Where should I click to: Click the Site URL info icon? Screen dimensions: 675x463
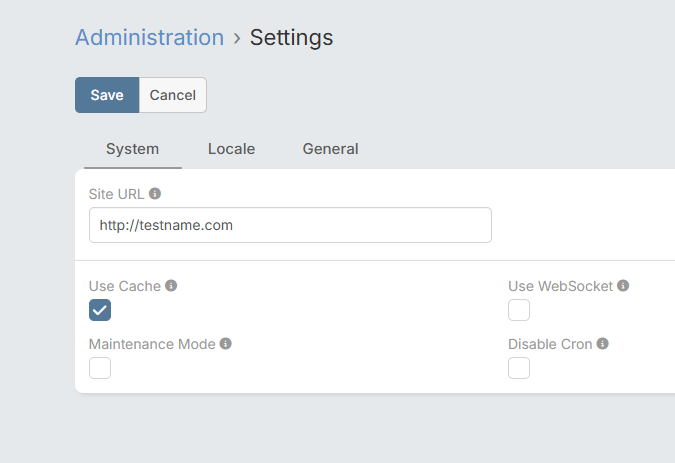coord(155,194)
